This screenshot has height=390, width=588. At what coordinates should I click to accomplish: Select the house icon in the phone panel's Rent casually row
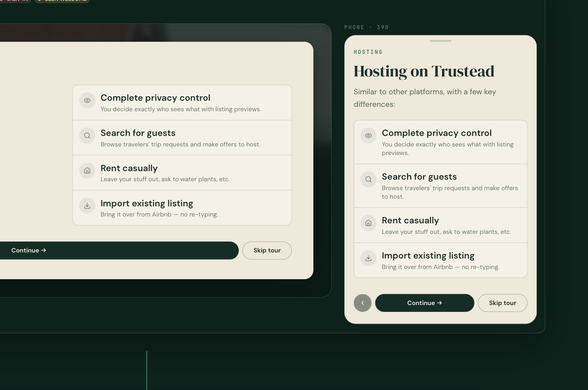(x=368, y=223)
